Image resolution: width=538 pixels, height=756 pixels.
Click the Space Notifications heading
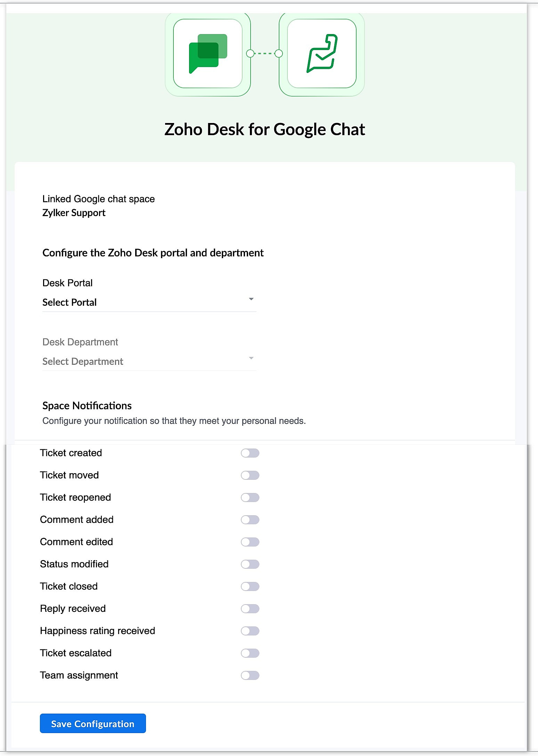coord(87,405)
